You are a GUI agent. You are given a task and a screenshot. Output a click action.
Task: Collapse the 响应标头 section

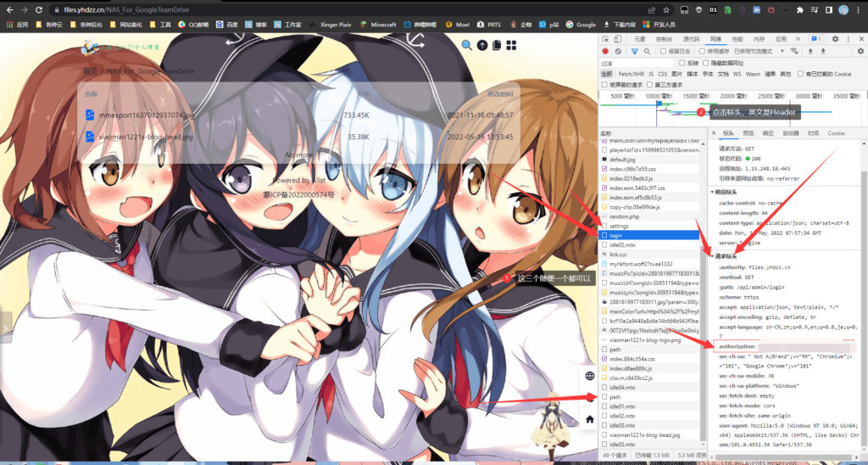point(723,193)
